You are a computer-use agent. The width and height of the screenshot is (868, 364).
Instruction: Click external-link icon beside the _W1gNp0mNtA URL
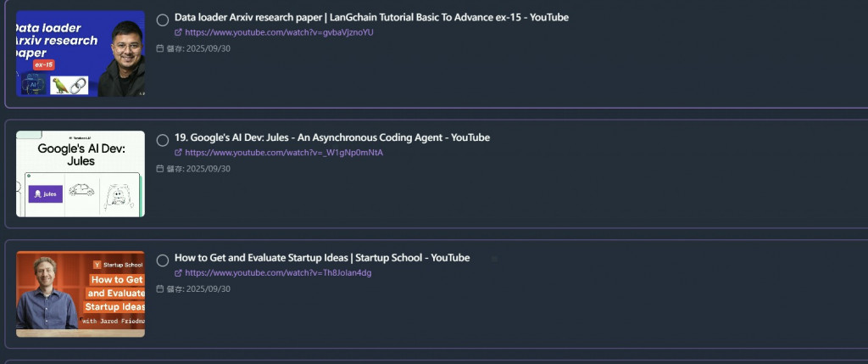click(x=178, y=153)
